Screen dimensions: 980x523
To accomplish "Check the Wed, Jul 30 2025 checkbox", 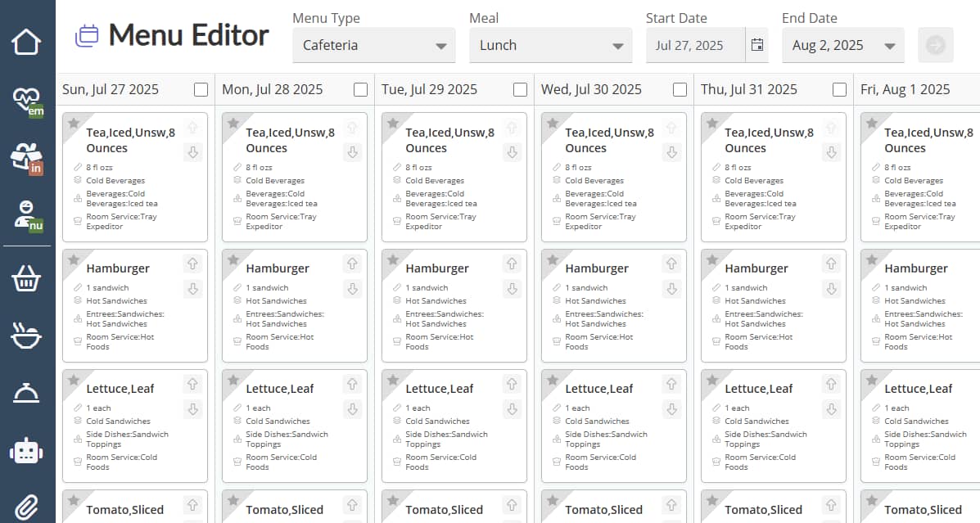I will pos(680,90).
